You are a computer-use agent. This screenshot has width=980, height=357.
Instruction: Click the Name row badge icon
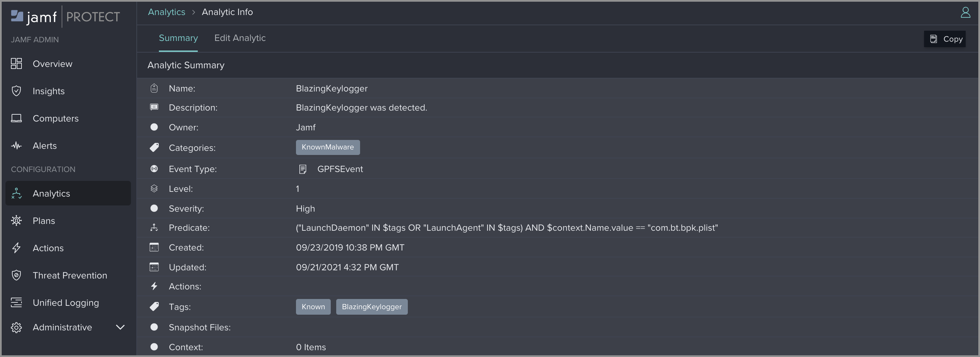(154, 88)
